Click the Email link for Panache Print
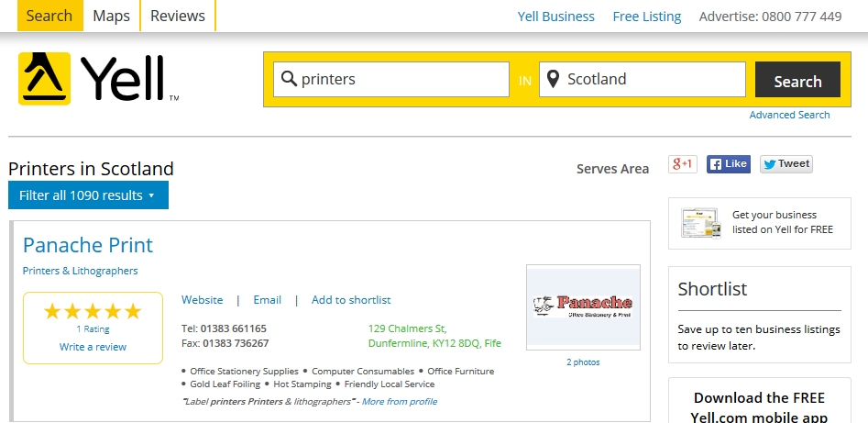The image size is (868, 423). 268,300
